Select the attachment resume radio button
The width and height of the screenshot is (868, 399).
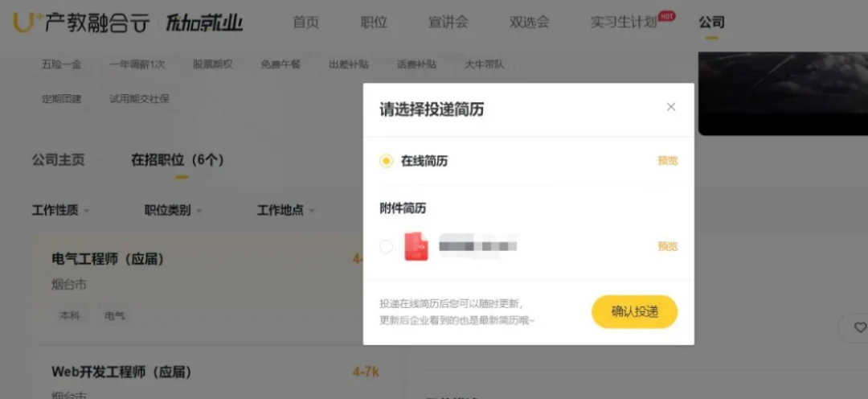(x=387, y=246)
